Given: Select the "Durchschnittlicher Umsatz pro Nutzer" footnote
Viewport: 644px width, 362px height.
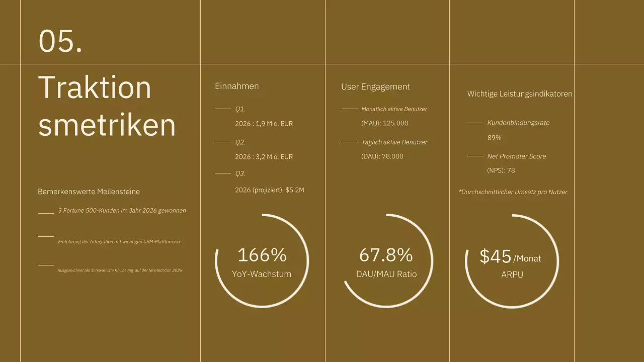Looking at the screenshot, I should click(x=513, y=192).
